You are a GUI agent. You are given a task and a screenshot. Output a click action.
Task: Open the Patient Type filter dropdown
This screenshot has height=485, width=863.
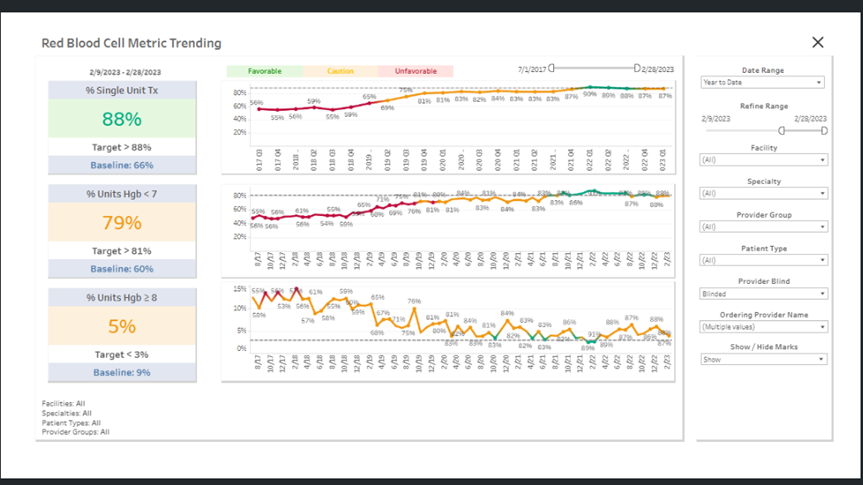click(763, 260)
